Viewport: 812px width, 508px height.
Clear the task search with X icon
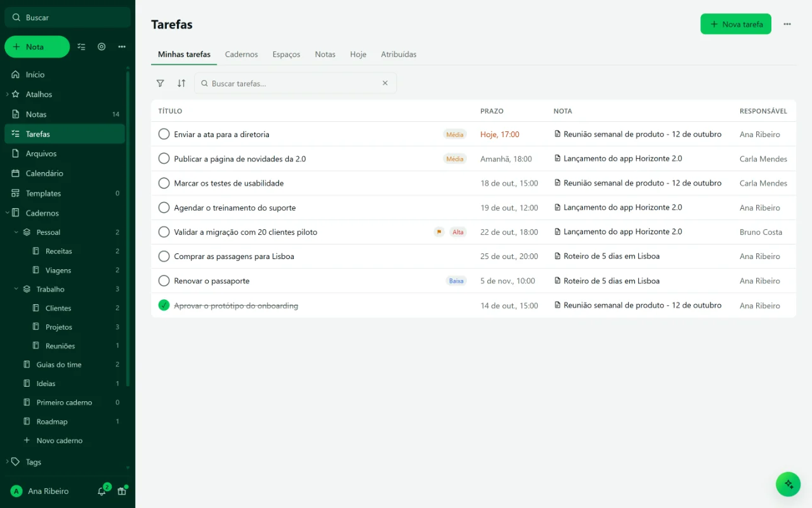coord(385,83)
